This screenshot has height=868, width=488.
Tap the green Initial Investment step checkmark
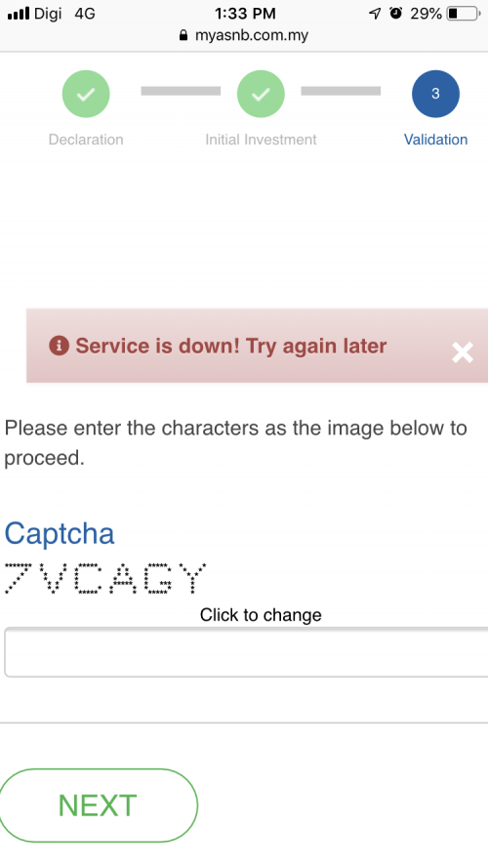261,94
